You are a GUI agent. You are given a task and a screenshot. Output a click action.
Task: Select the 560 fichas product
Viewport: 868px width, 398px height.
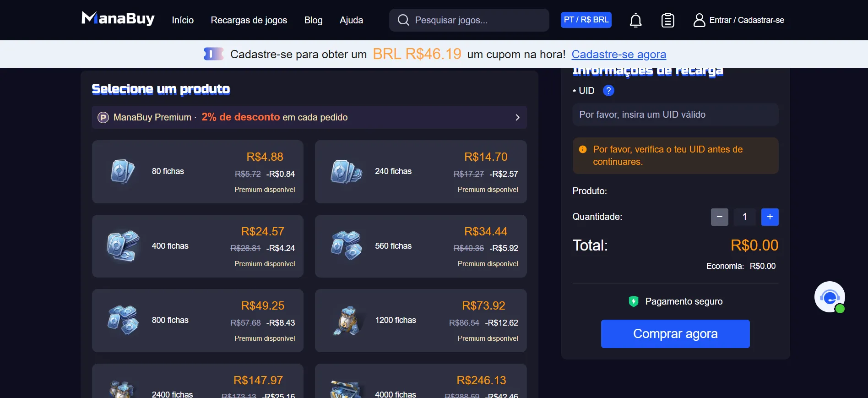tap(421, 246)
